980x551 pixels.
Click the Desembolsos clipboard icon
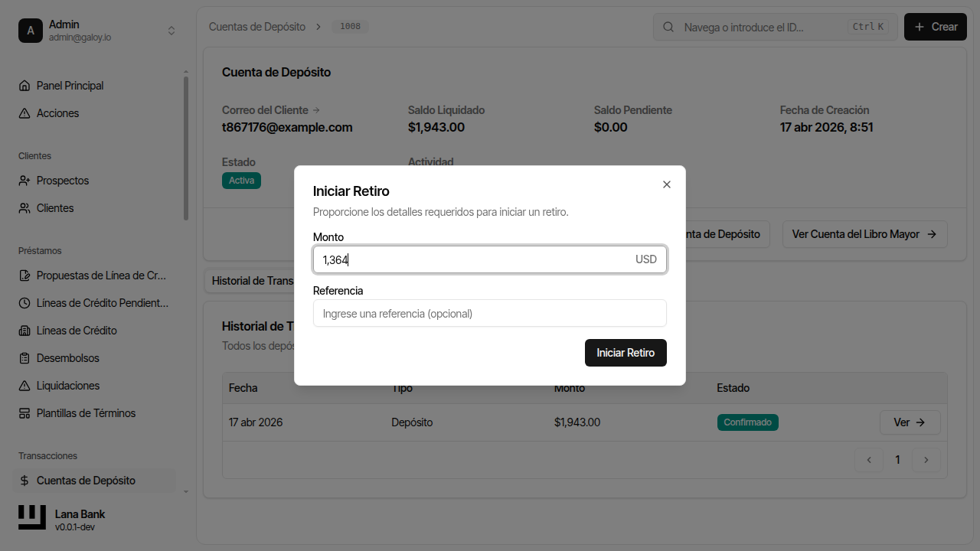point(24,358)
